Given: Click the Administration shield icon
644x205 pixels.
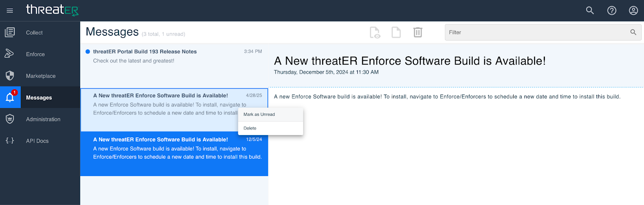Looking at the screenshot, I should point(10,119).
